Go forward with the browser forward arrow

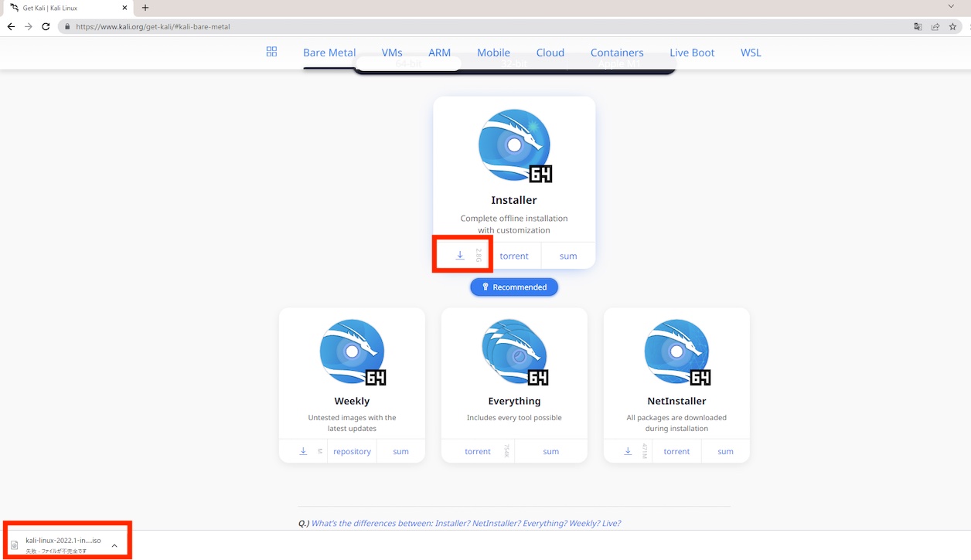(x=29, y=26)
